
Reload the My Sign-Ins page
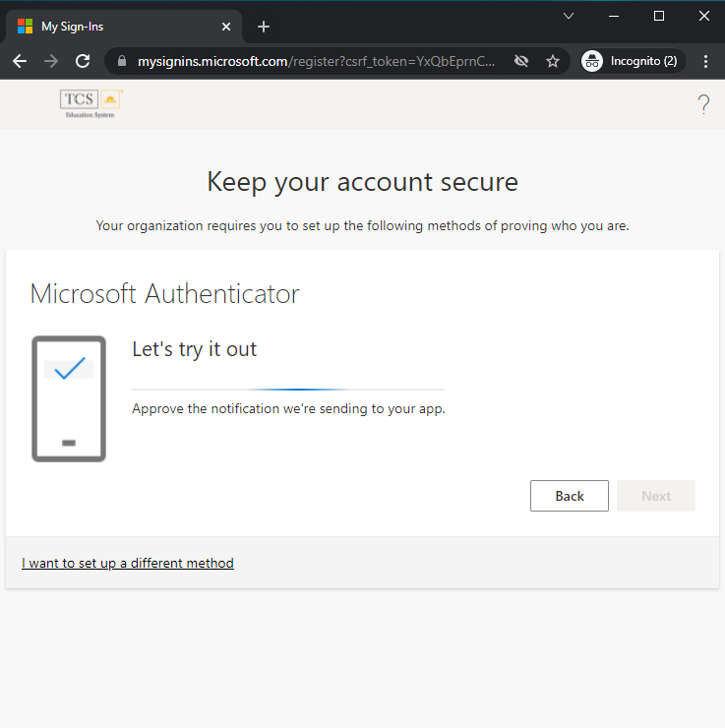(x=83, y=61)
